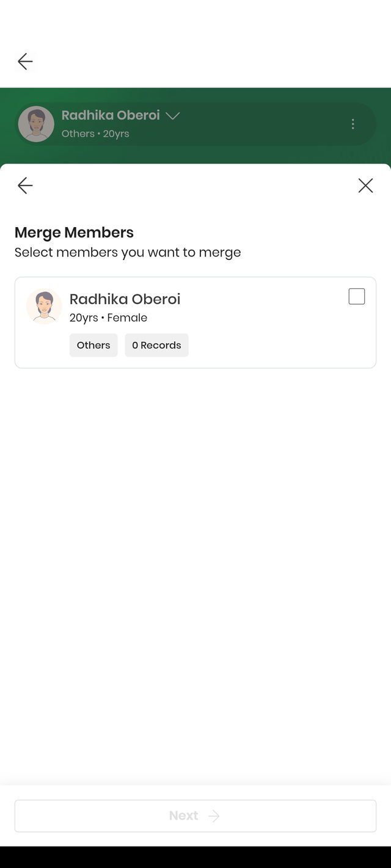Viewport: 391px width, 868px height.
Task: Select the Radhika Oberoi name in the member card
Action: [x=125, y=299]
